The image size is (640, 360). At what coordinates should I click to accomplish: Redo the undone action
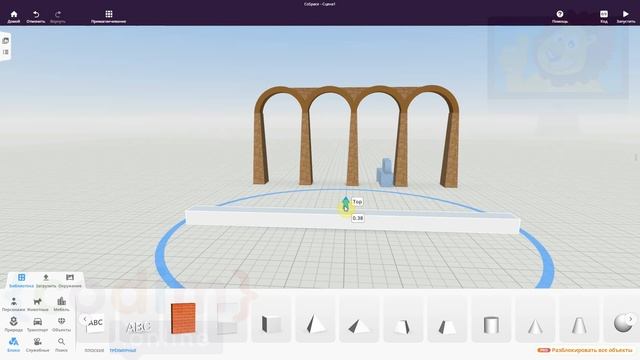point(58,16)
